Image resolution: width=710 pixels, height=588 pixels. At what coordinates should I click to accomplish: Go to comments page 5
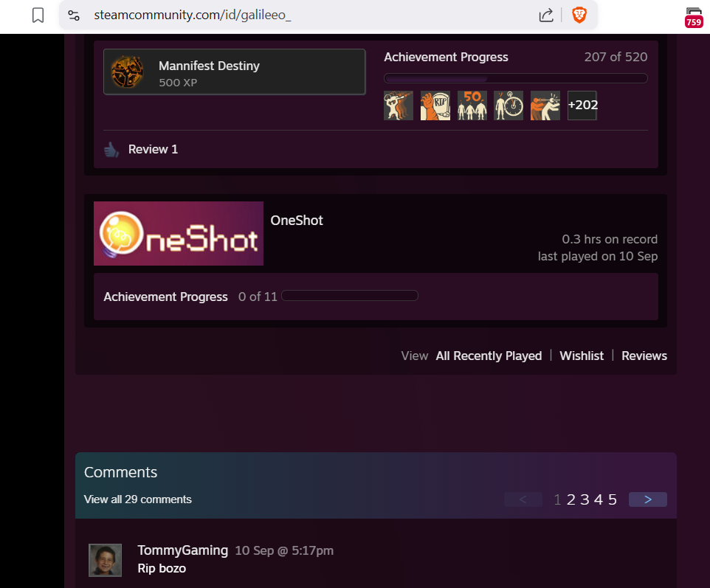click(612, 499)
